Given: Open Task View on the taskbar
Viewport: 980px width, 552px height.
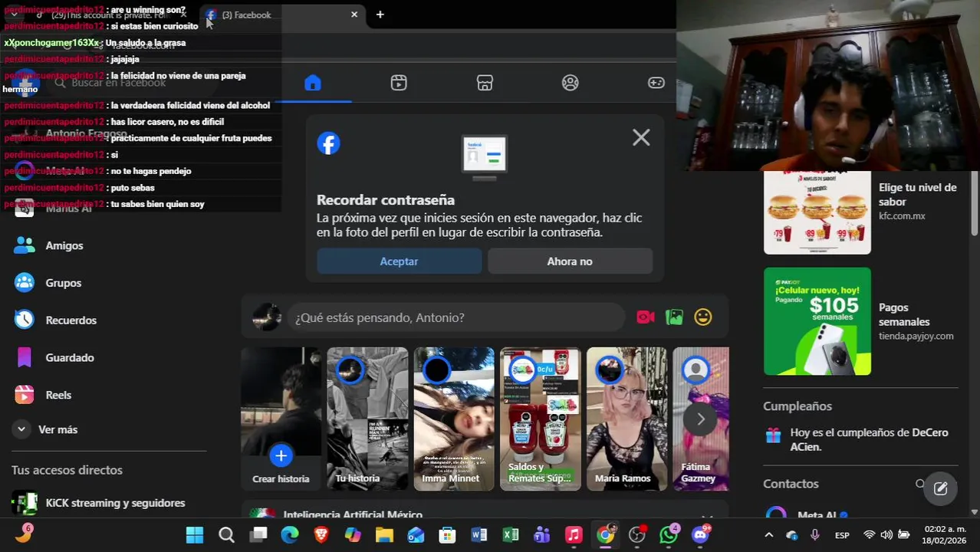Looking at the screenshot, I should coord(258,535).
